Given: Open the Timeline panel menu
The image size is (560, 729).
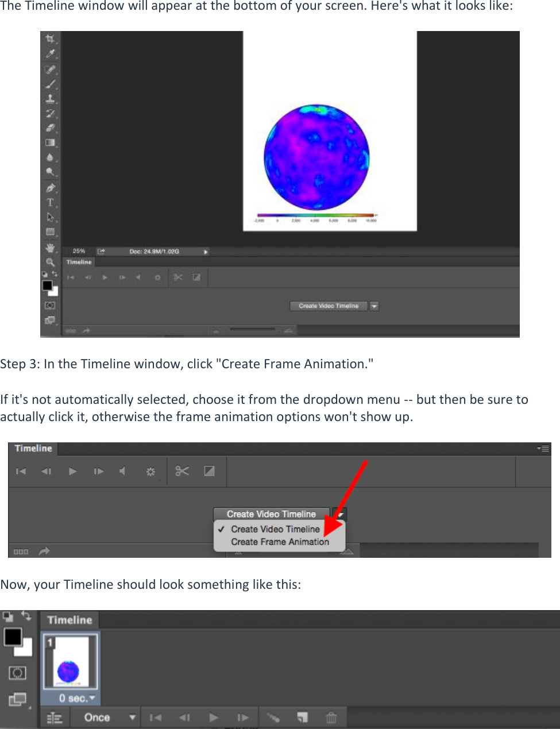Looking at the screenshot, I should (x=542, y=448).
